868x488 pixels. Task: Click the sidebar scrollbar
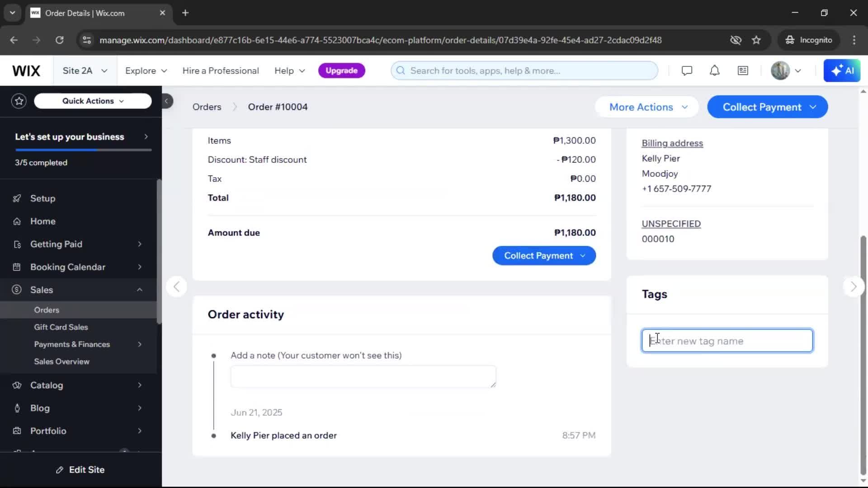click(159, 251)
